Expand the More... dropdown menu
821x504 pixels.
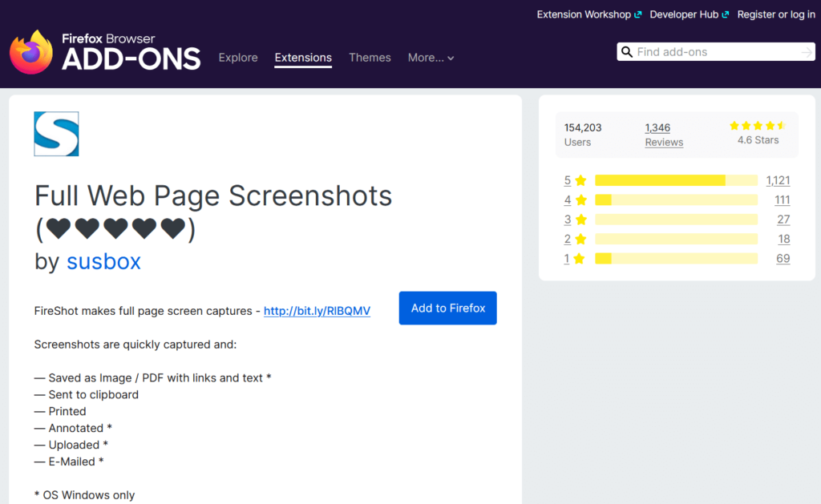[x=431, y=58]
